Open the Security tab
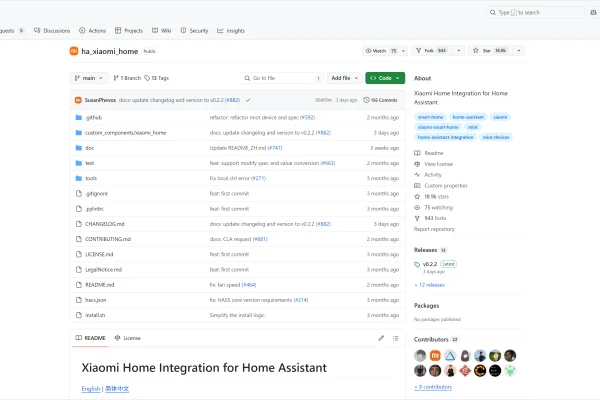This screenshot has height=400, width=600. [194, 31]
